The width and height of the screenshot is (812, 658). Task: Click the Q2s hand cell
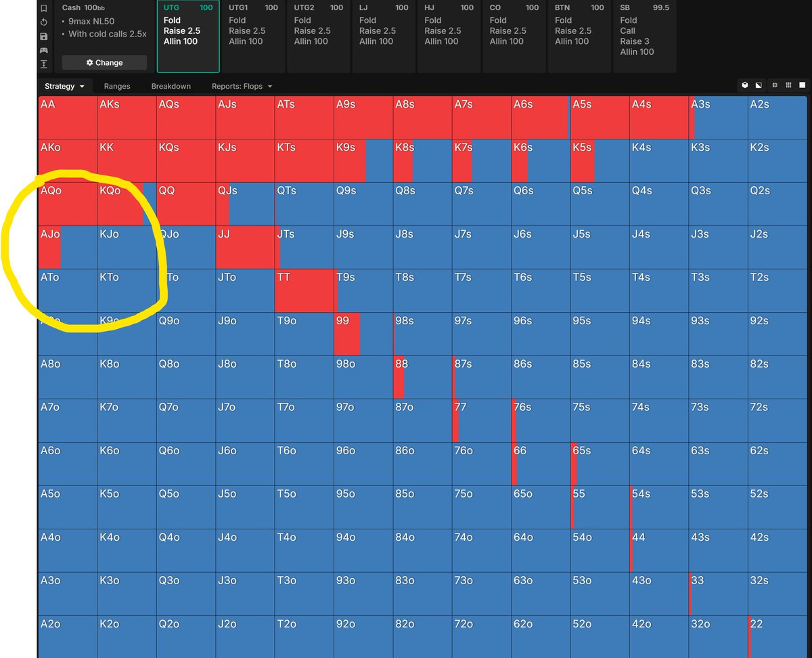tap(777, 204)
